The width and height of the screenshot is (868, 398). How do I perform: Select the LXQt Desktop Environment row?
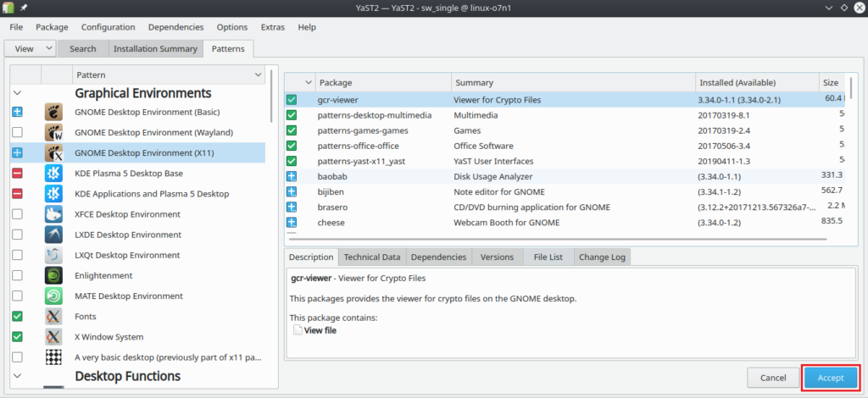[138, 256]
